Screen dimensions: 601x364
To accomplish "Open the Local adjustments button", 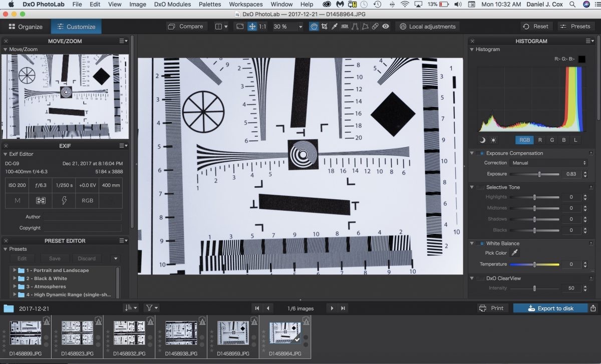I will 427,27.
